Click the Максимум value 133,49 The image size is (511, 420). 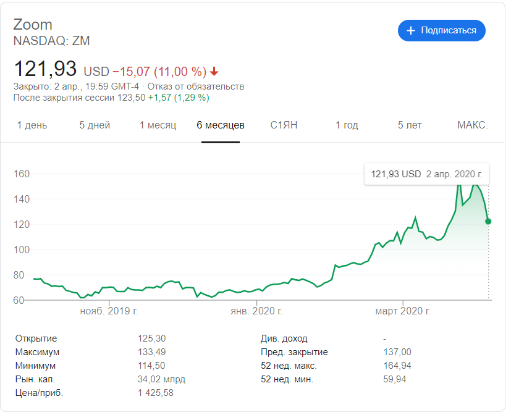(x=151, y=352)
